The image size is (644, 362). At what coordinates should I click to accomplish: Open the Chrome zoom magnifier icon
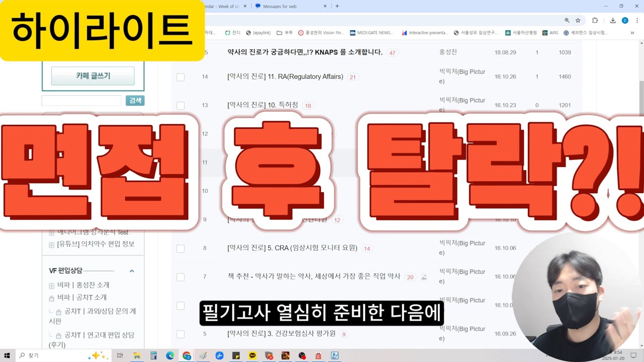pos(567,20)
